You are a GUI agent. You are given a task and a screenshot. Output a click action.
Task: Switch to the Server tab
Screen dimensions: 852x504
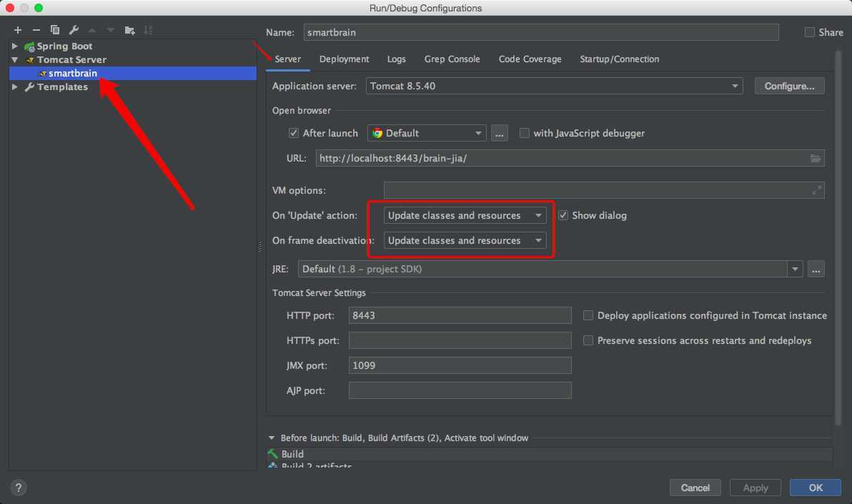[x=287, y=59]
